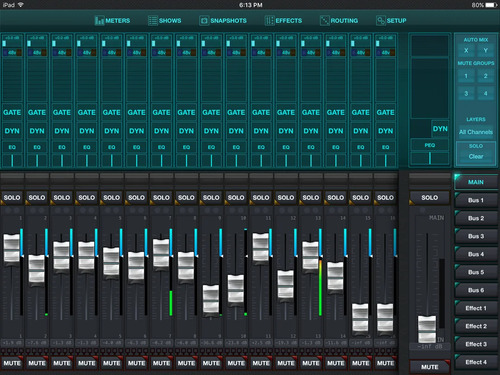
Task: Select Bus 4 mix
Action: (x=476, y=254)
